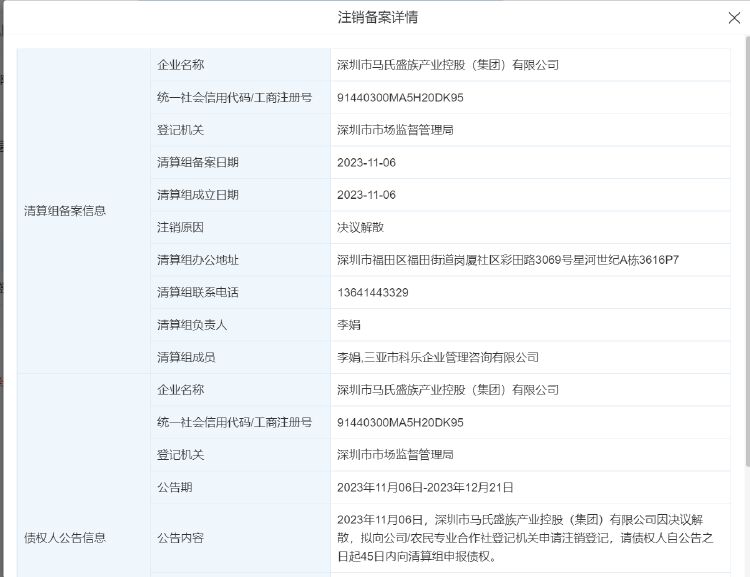The image size is (750, 577).
Task: Click the 清算组联系电话 number 13641443329
Action: point(373,292)
